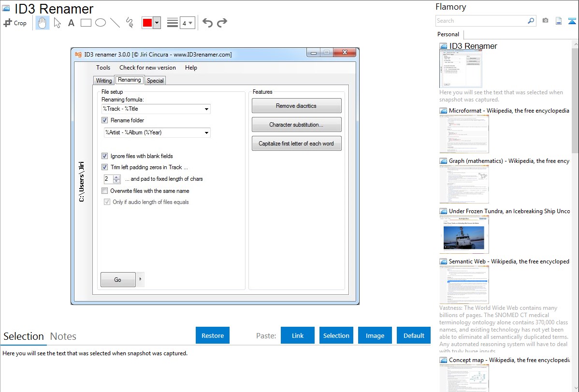
Task: Expand the Renaming formula dropdown
Action: [206, 109]
